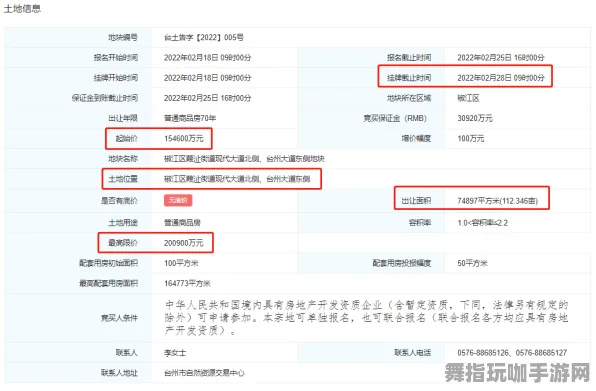The width and height of the screenshot is (596, 391).
Task: Click the parcel number 台土告字【2022】005号
Action: point(204,37)
